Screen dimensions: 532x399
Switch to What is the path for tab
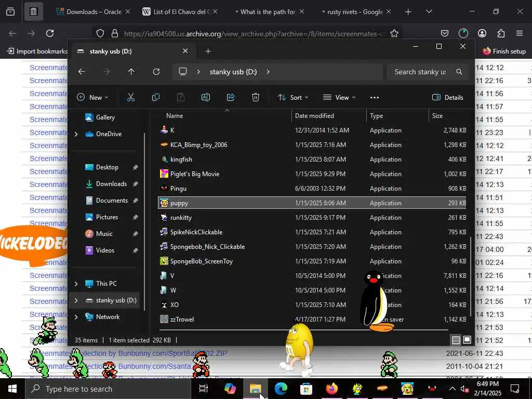point(268,11)
